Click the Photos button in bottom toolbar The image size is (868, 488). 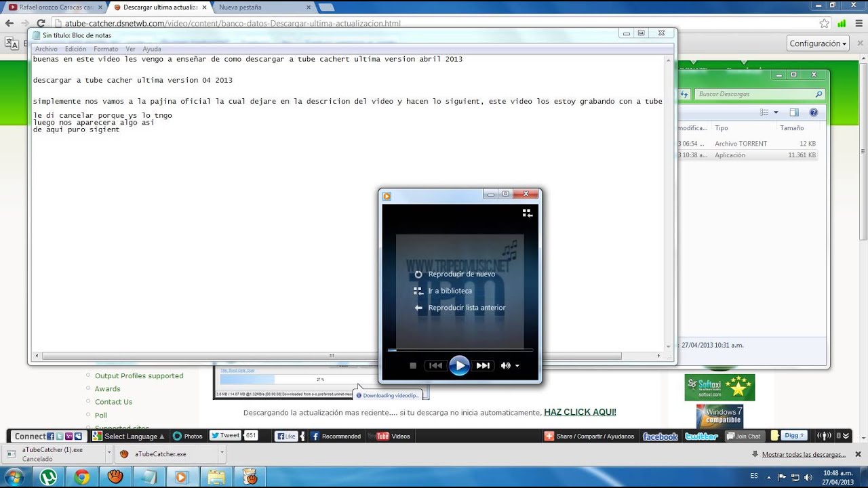pyautogui.click(x=188, y=436)
